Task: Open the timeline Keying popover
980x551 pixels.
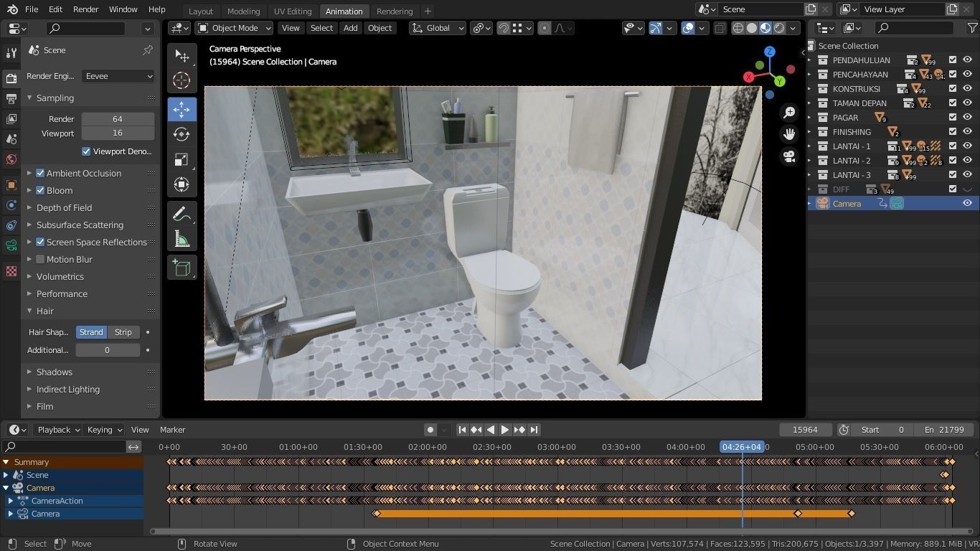Action: [104, 430]
